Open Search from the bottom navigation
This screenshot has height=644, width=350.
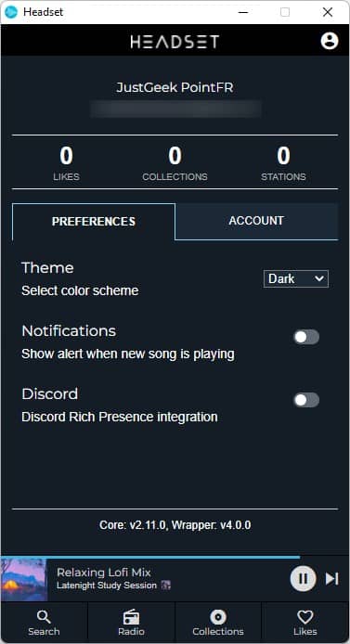44,623
